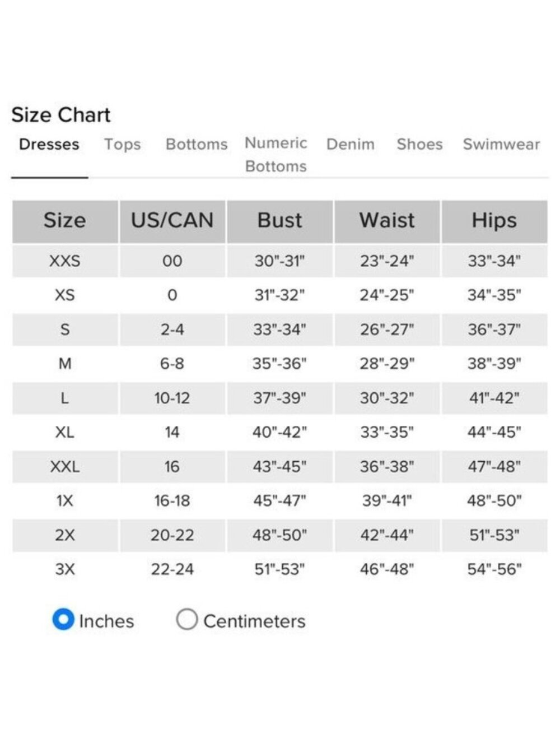560x747 pixels.
Task: Click the Dresses tab
Action: click(x=49, y=145)
